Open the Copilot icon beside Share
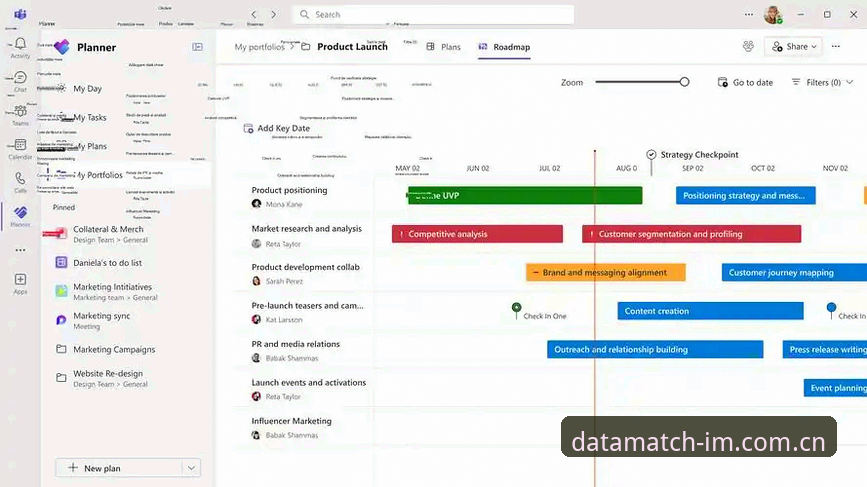 pos(748,46)
